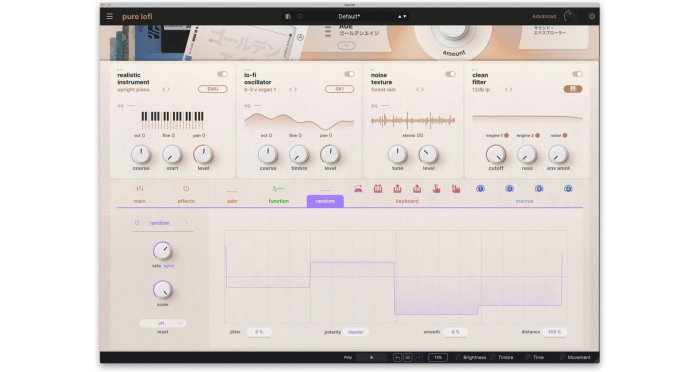
Task: Click the distance value field
Action: pyautogui.click(x=554, y=332)
